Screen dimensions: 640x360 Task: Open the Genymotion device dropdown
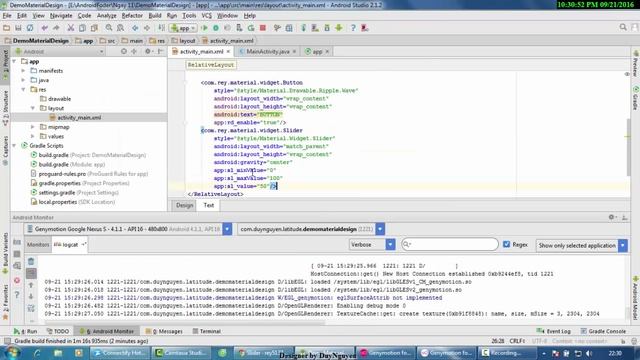[227, 229]
